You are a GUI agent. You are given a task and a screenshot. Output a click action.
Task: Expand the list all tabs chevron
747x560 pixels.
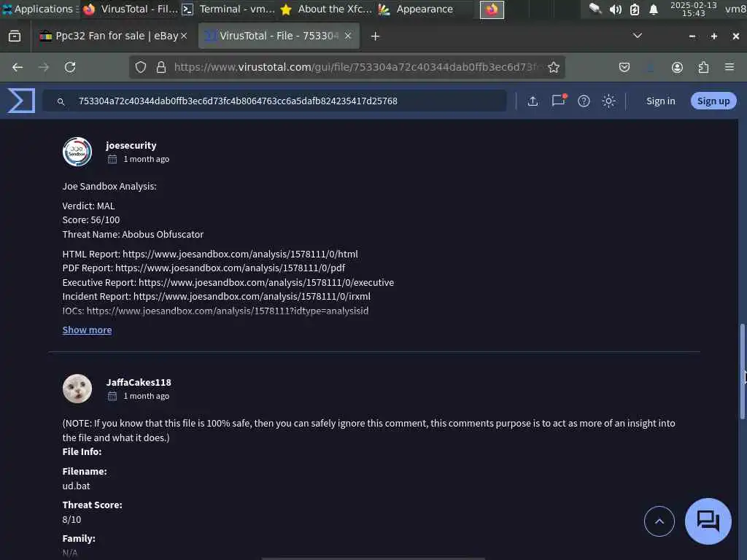click(638, 36)
